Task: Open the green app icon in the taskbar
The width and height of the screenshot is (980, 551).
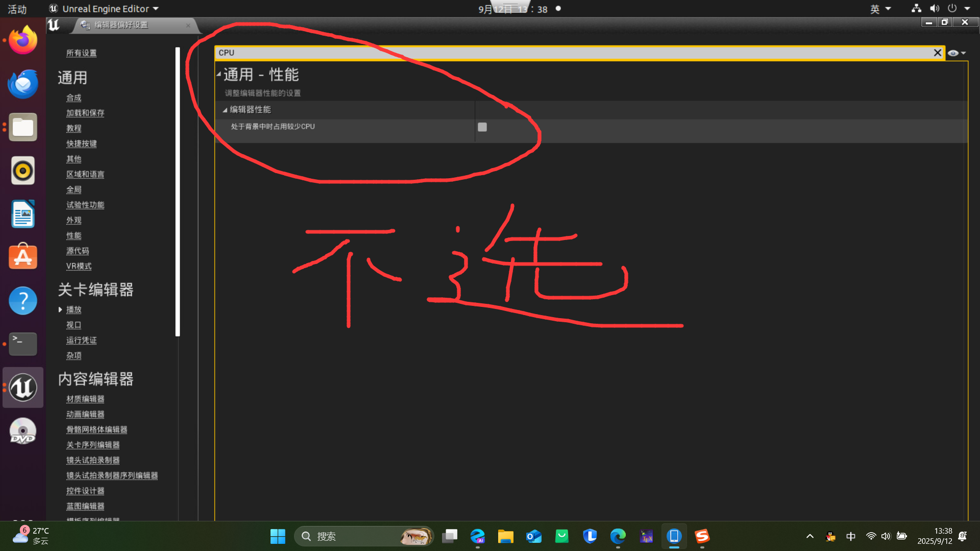Action: coord(562,536)
